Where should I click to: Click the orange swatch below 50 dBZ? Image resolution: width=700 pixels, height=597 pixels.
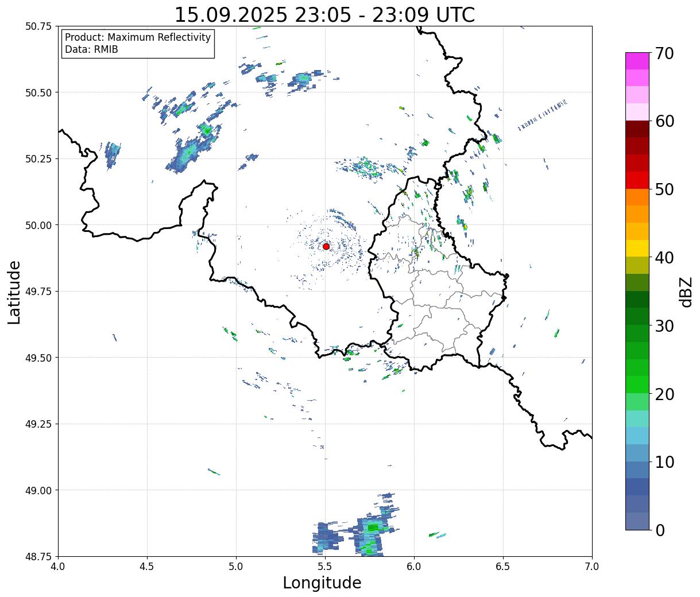(637, 197)
